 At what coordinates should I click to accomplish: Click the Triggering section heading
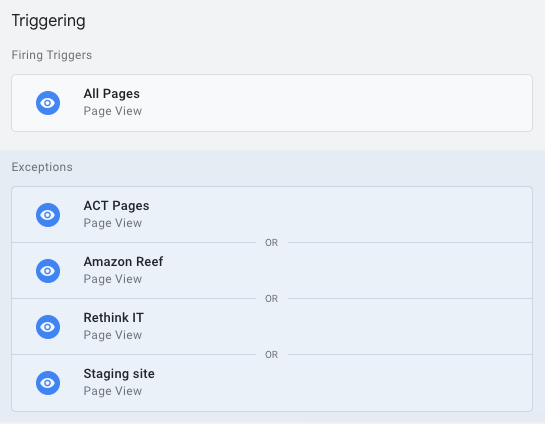click(48, 21)
